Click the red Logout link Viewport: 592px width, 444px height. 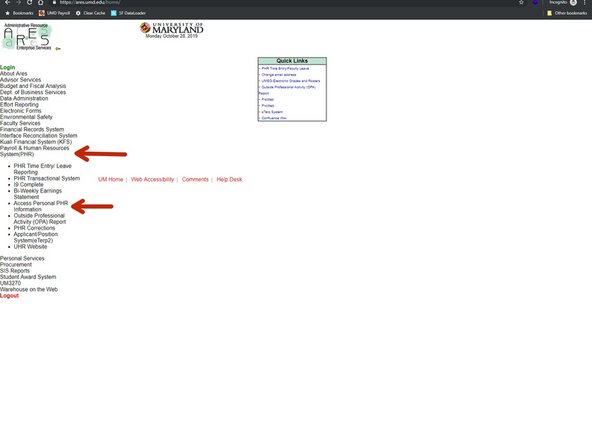coord(9,296)
